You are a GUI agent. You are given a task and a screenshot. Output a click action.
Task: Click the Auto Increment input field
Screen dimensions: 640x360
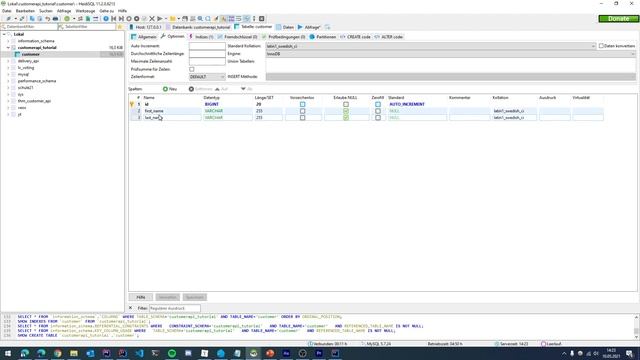[x=207, y=46]
